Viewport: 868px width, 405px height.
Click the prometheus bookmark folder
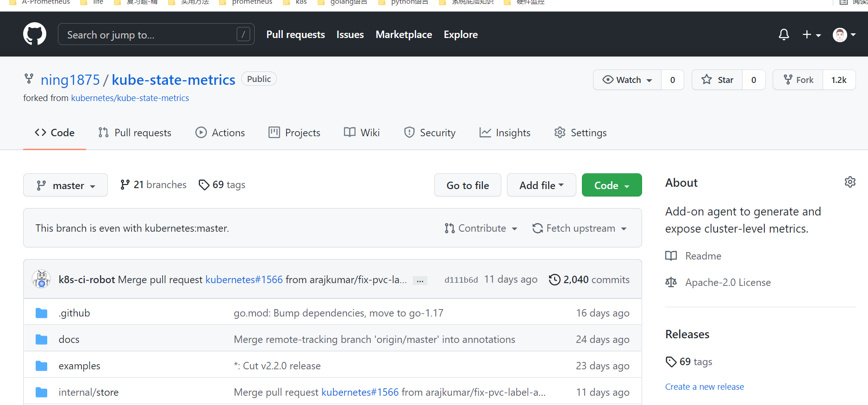(x=246, y=2)
